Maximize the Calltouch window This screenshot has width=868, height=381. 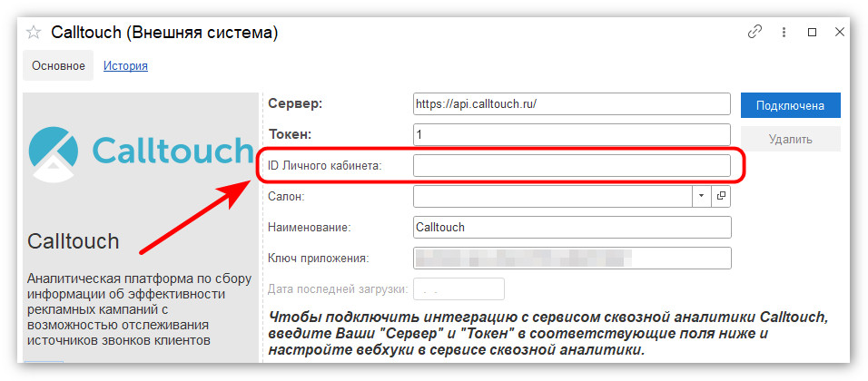[x=812, y=32]
